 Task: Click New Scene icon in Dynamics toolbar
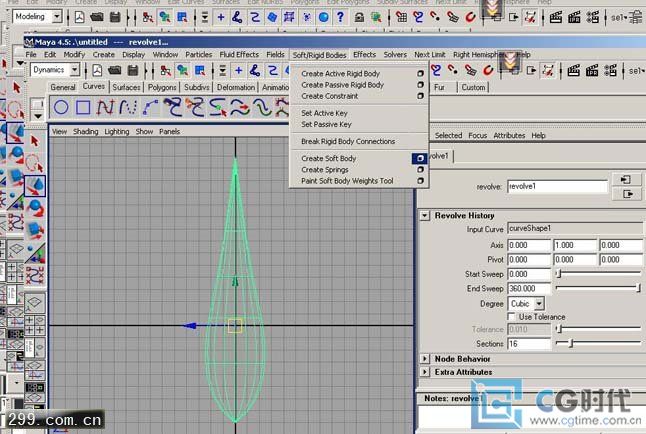coord(97,70)
